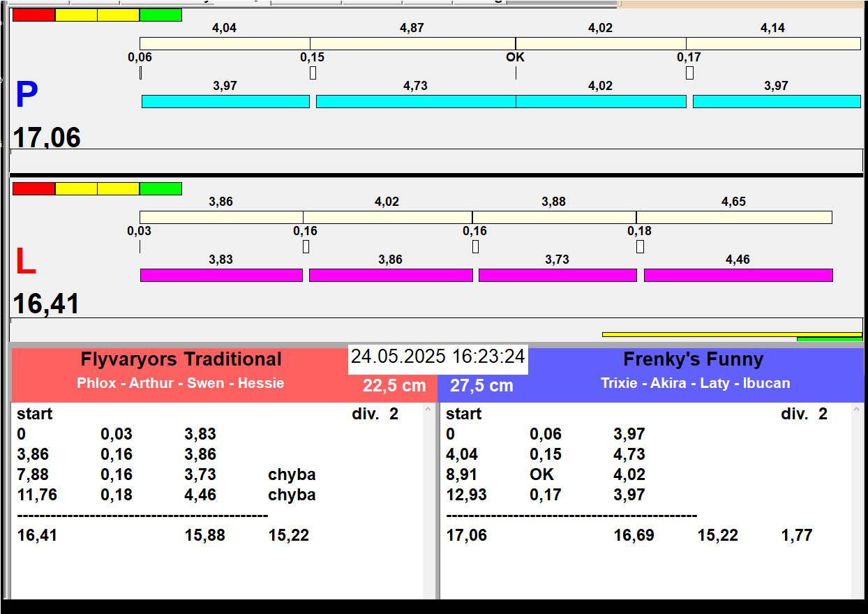Viewport: 868px width, 614px height.
Task: Click the red start light in lane P
Action: tap(33, 15)
